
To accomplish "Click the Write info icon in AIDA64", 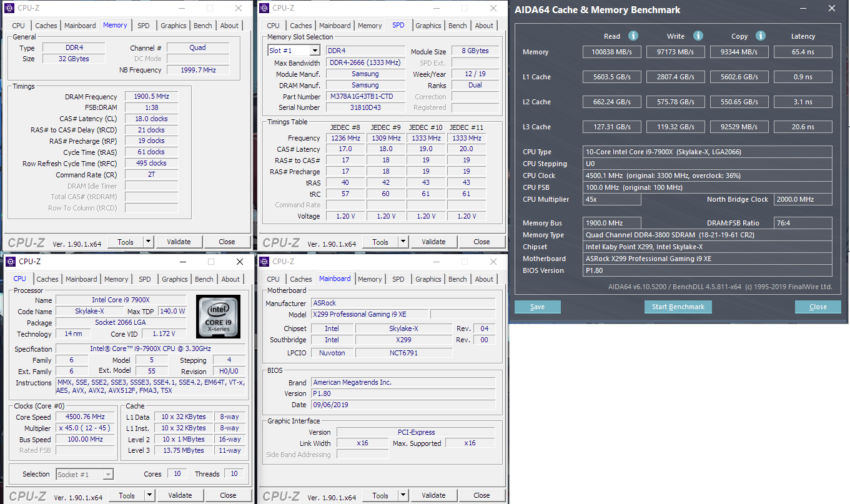I will coord(698,36).
